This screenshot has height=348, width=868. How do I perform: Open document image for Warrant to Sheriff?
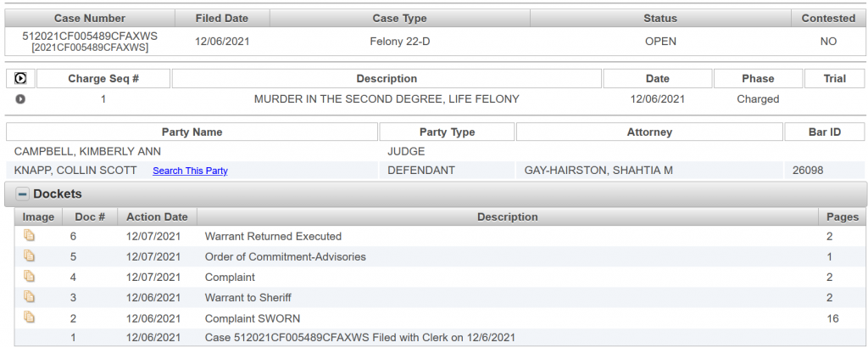[30, 297]
